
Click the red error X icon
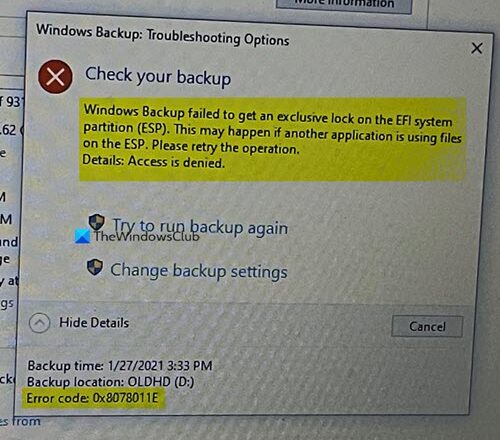(x=55, y=77)
